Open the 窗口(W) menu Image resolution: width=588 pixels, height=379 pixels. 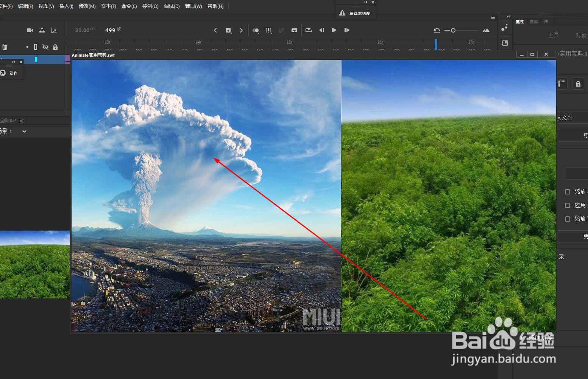click(x=193, y=6)
